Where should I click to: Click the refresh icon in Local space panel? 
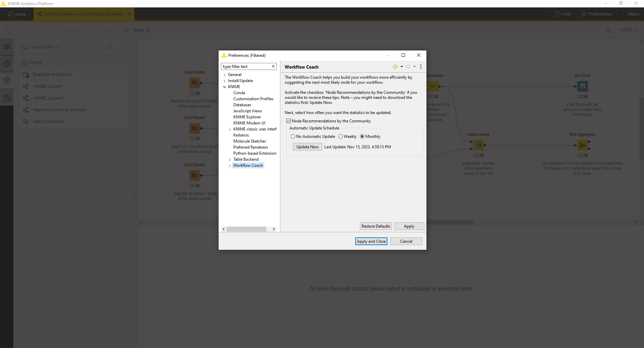(109, 47)
